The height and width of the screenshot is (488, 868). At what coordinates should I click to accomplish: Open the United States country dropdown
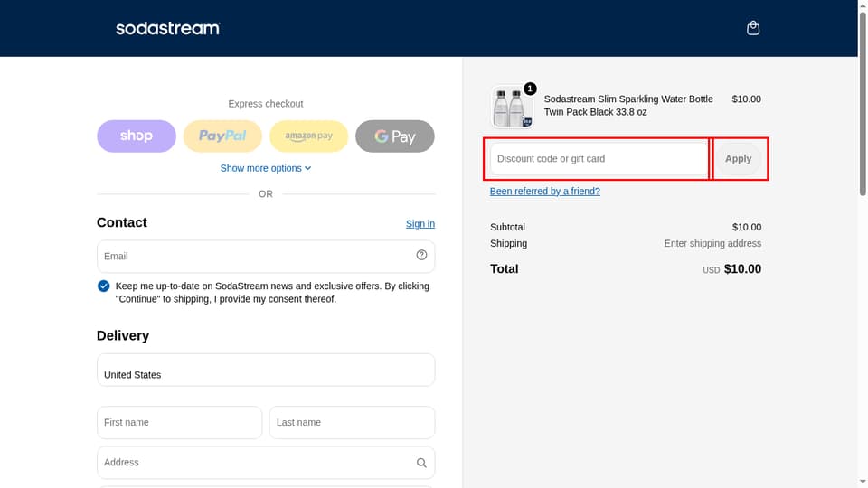pos(266,371)
